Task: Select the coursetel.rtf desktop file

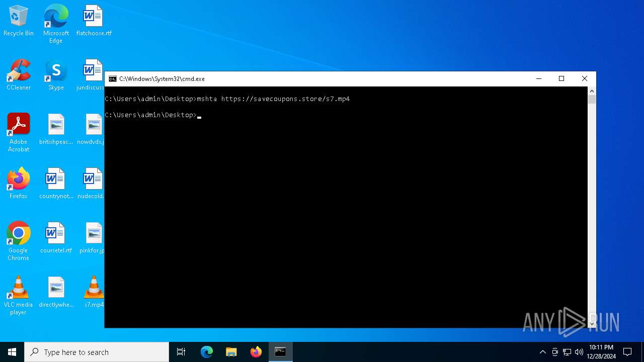Action: tap(56, 238)
